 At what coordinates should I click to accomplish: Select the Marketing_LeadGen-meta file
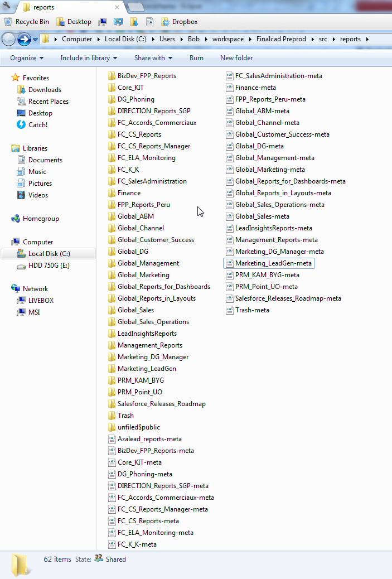pyautogui.click(x=273, y=263)
